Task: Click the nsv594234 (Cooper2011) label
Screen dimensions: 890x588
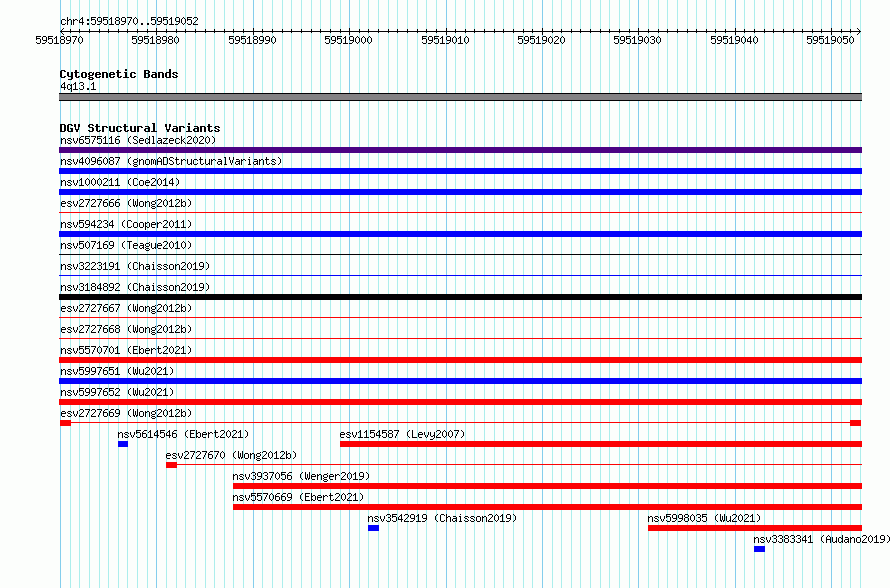Action: 126,224
